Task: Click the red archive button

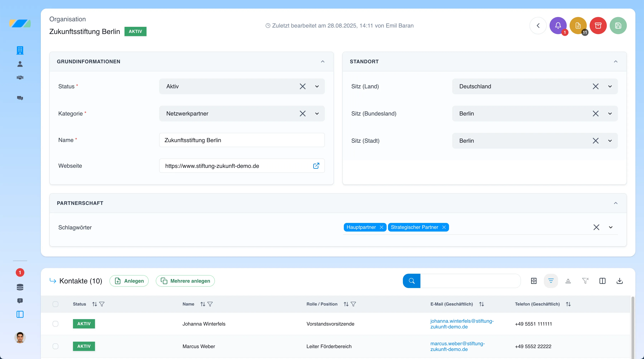Action: tap(598, 26)
